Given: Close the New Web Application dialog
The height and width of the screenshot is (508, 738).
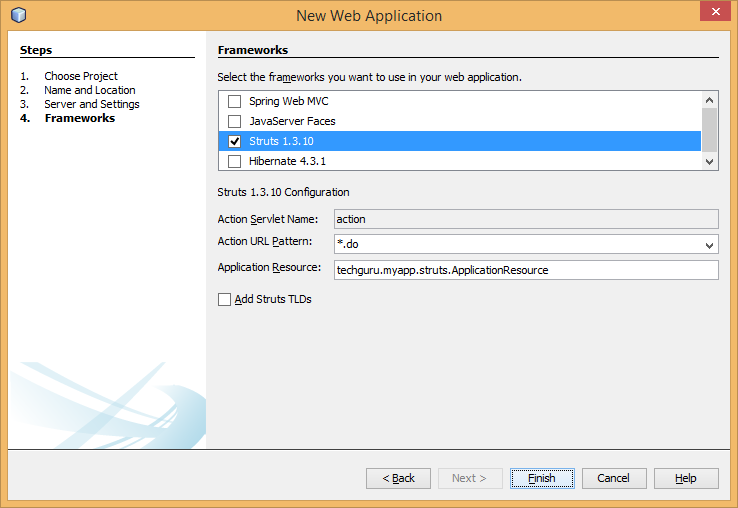Looking at the screenshot, I should coord(715,11).
